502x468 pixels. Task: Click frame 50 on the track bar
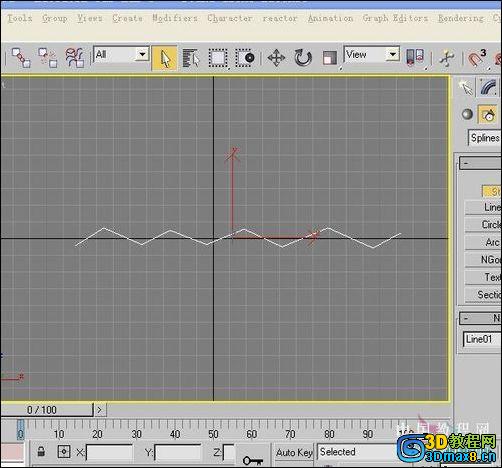point(213,434)
